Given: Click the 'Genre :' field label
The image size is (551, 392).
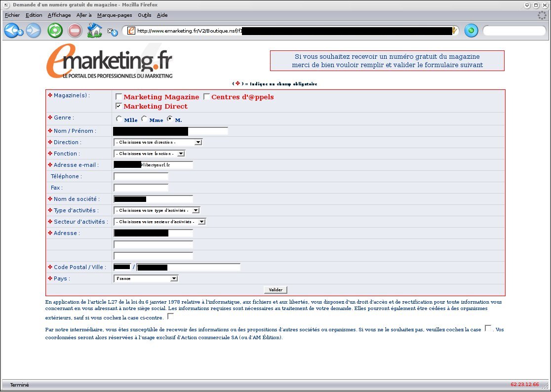Looking at the screenshot, I should [64, 118].
